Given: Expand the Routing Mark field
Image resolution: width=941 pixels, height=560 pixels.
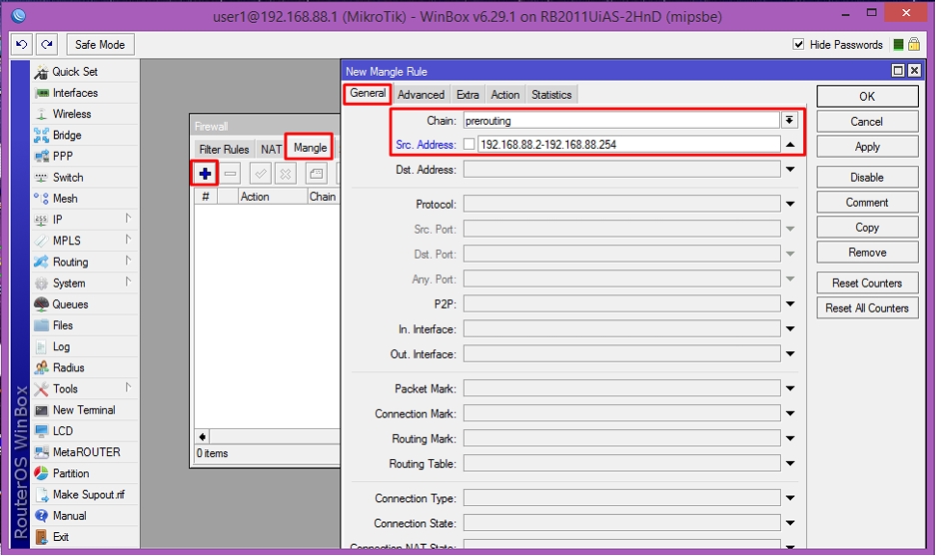Looking at the screenshot, I should pyautogui.click(x=790, y=439).
